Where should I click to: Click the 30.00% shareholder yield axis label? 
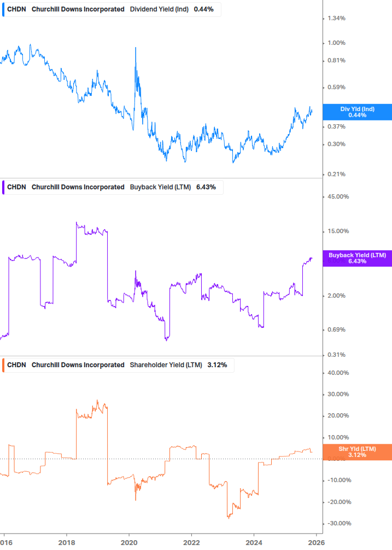coord(338,394)
